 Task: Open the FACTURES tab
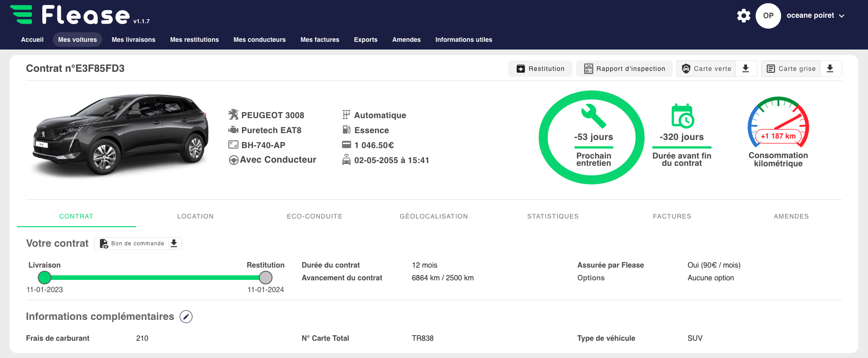[x=672, y=216]
